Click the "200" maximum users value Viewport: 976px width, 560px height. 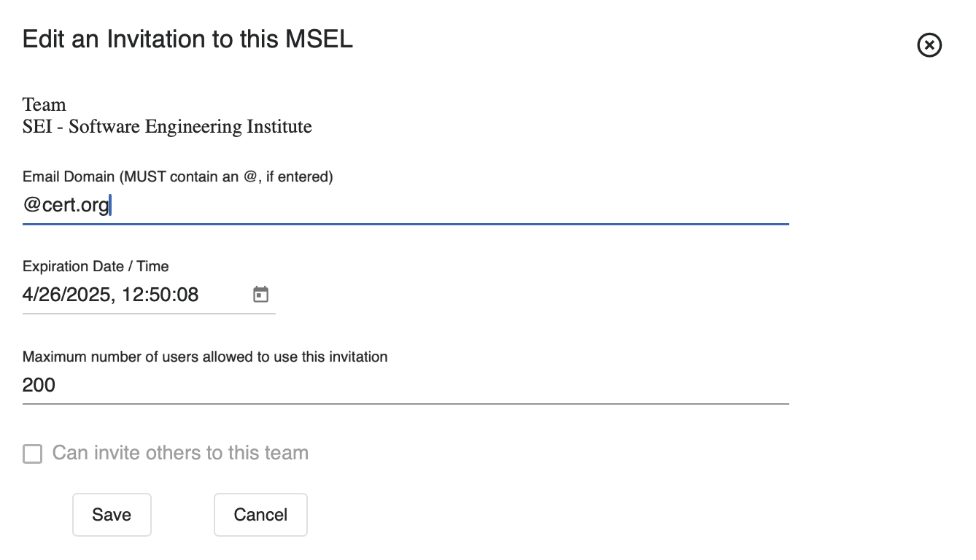click(39, 385)
